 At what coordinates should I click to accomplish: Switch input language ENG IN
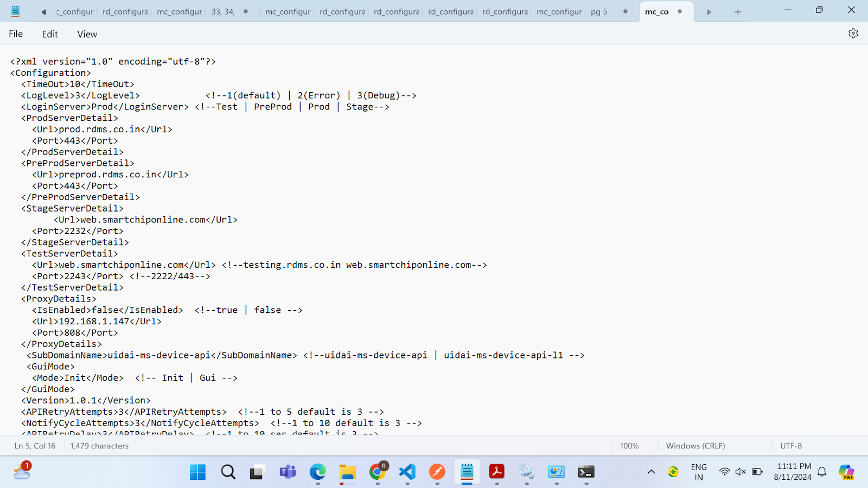click(699, 472)
